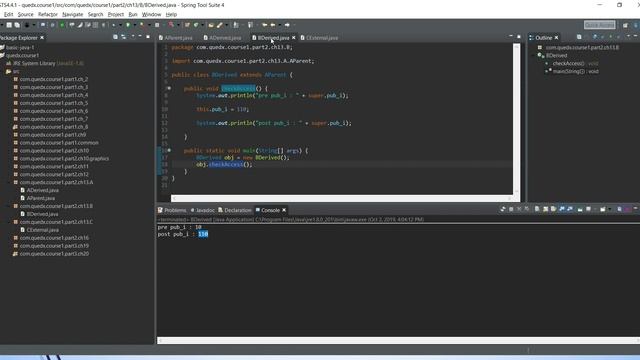Go back to previous edit location arrow
Viewport: 640px width, 360px height.
[264, 25]
